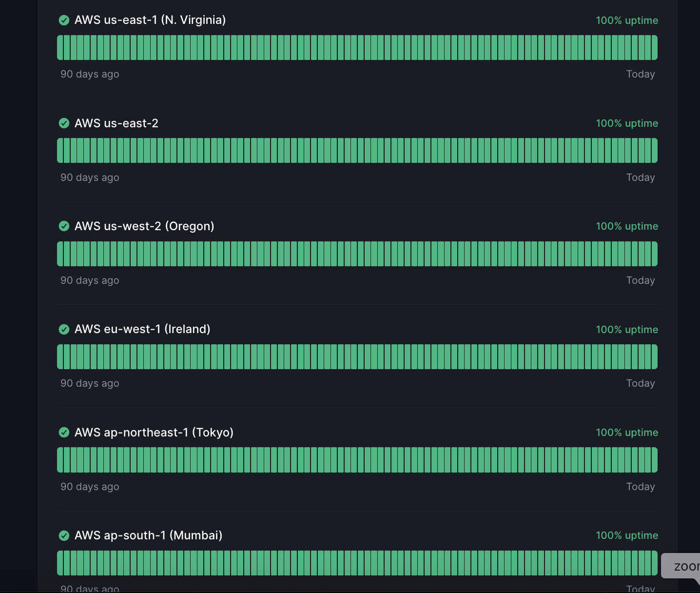Click the status icon next to ap-northeast-1 Tokyo
Image resolution: width=700 pixels, height=593 pixels.
click(x=64, y=433)
